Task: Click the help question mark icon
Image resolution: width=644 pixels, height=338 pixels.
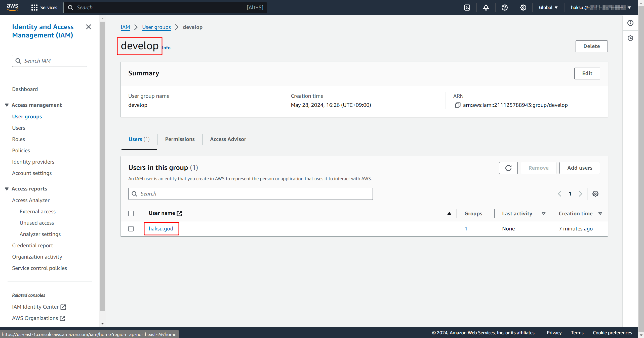Action: point(504,8)
